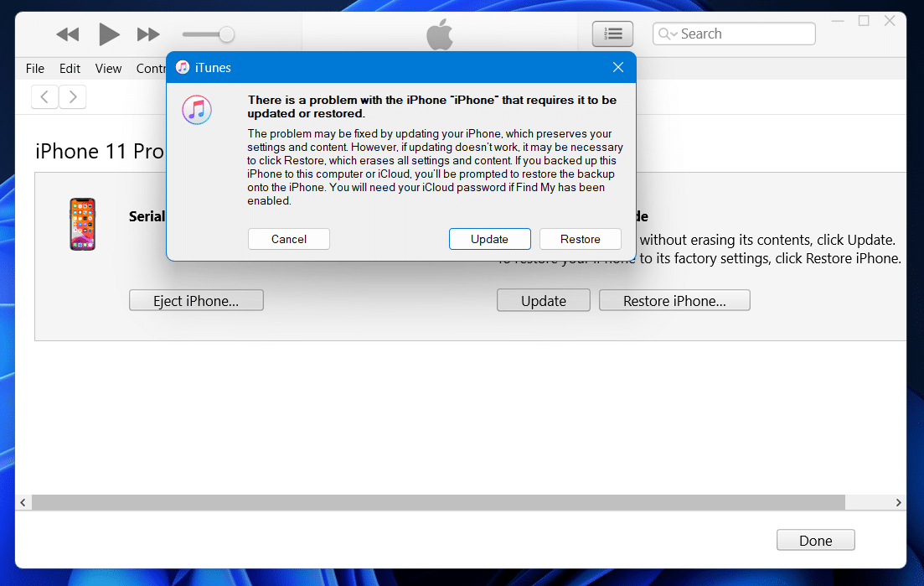Minimize the iTunes window
The height and width of the screenshot is (586, 924).
(838, 21)
